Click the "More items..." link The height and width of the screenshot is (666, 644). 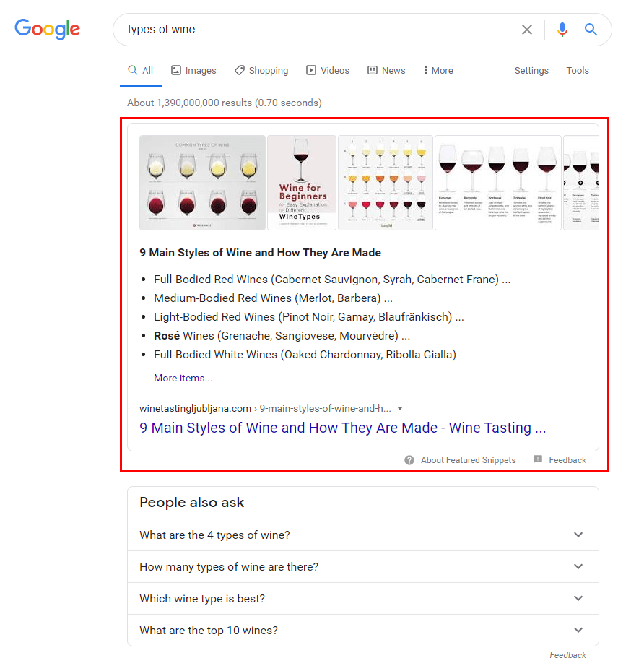tap(183, 378)
